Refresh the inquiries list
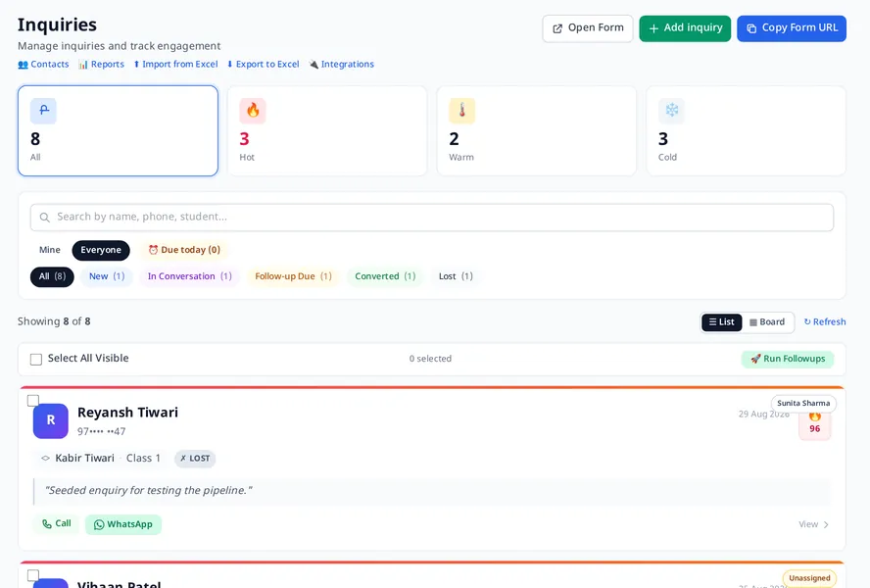The image size is (870, 588). (x=825, y=322)
